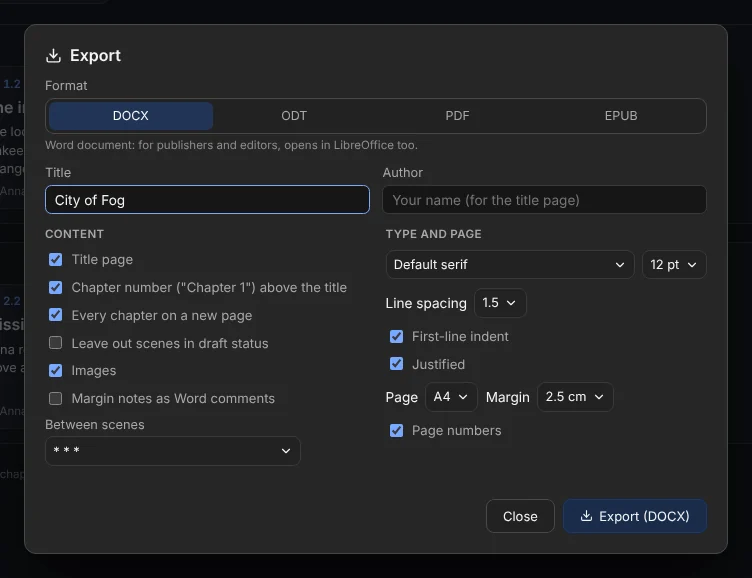The image size is (752, 578).
Task: Open the 12 pt font size dropdown
Action: click(674, 264)
